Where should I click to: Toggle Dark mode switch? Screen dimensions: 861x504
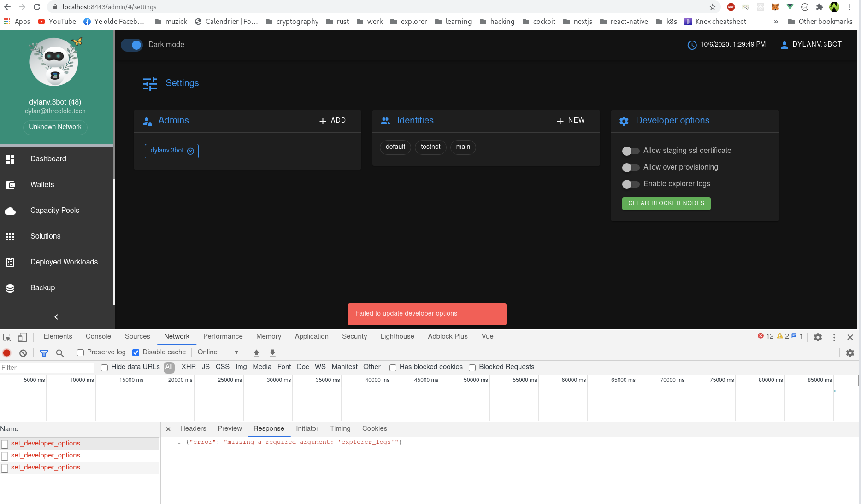point(132,45)
